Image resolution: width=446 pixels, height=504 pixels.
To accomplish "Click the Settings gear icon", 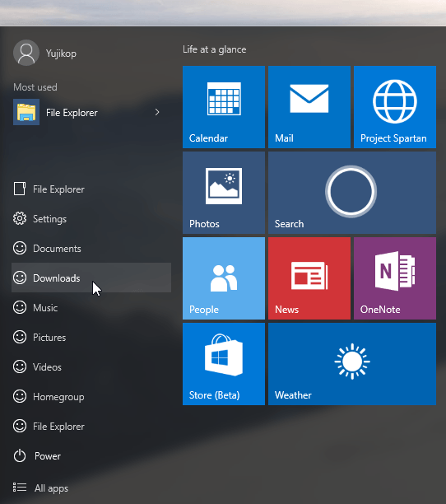I will pos(20,218).
